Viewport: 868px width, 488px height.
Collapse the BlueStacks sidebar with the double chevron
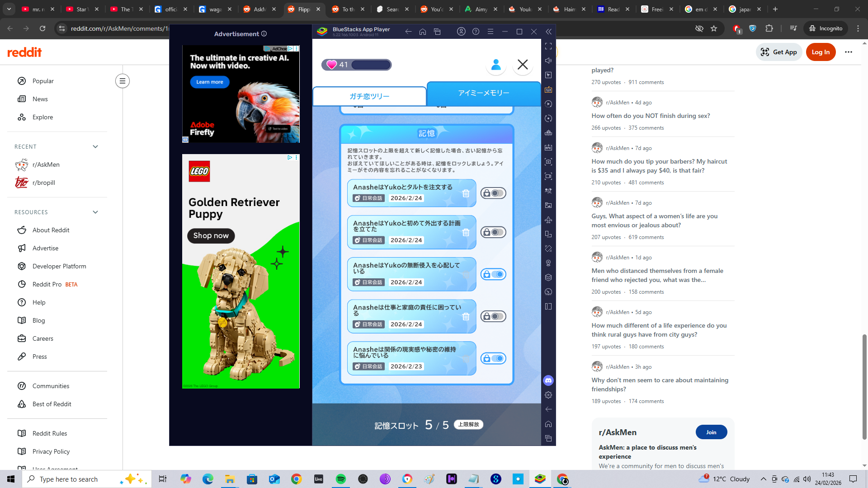[x=548, y=32]
